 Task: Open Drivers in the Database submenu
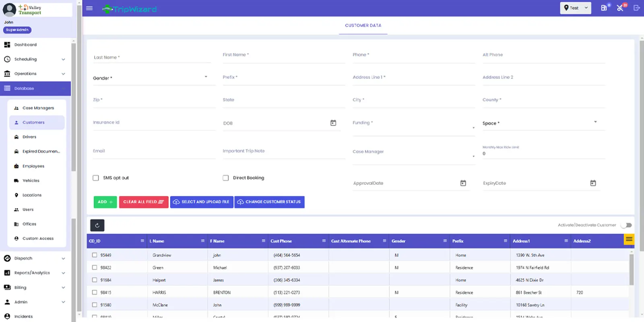[29, 137]
